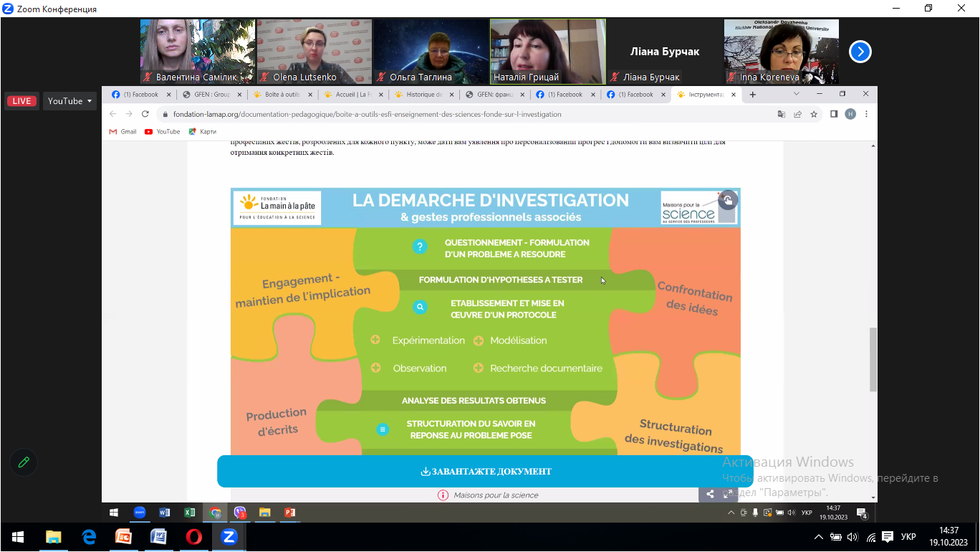This screenshot has height=552, width=980.
Task: Click the list icon beside Structuration du savoir
Action: 383,429
